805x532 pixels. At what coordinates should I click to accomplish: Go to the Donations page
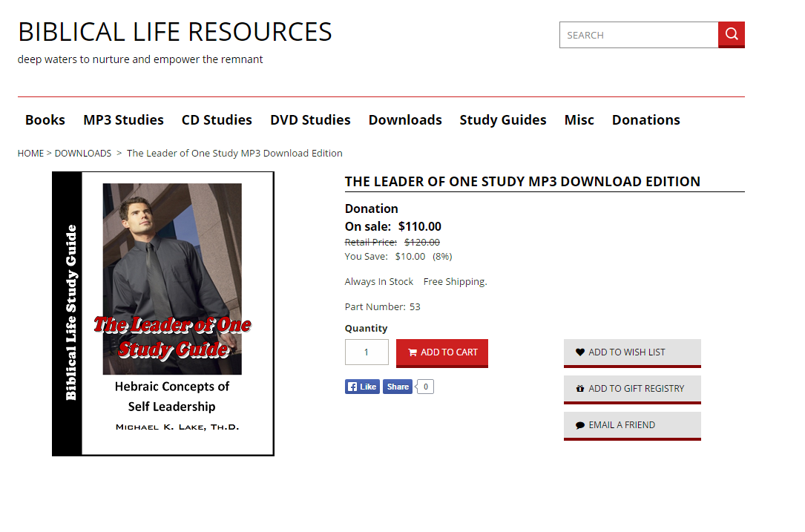645,120
